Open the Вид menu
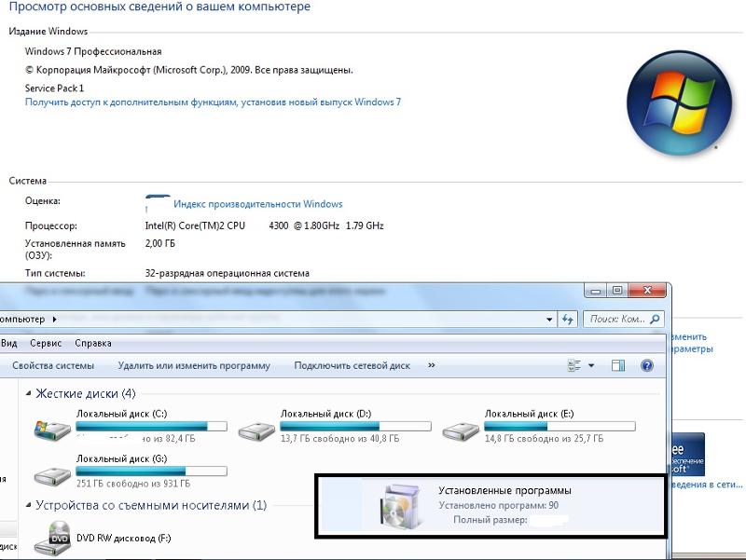This screenshot has width=746, height=560. (x=9, y=343)
